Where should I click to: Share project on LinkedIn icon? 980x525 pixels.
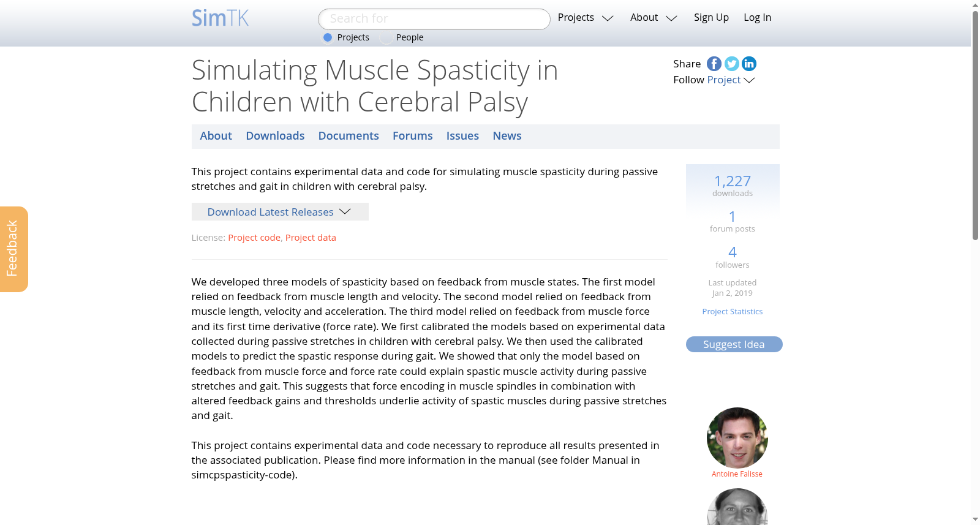tap(749, 64)
